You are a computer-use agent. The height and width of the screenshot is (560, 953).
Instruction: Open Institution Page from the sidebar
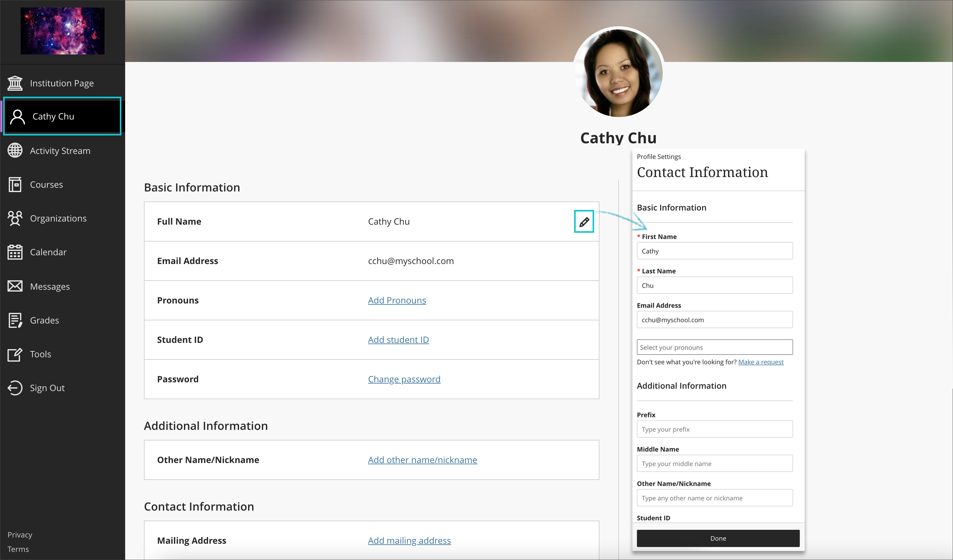click(62, 83)
